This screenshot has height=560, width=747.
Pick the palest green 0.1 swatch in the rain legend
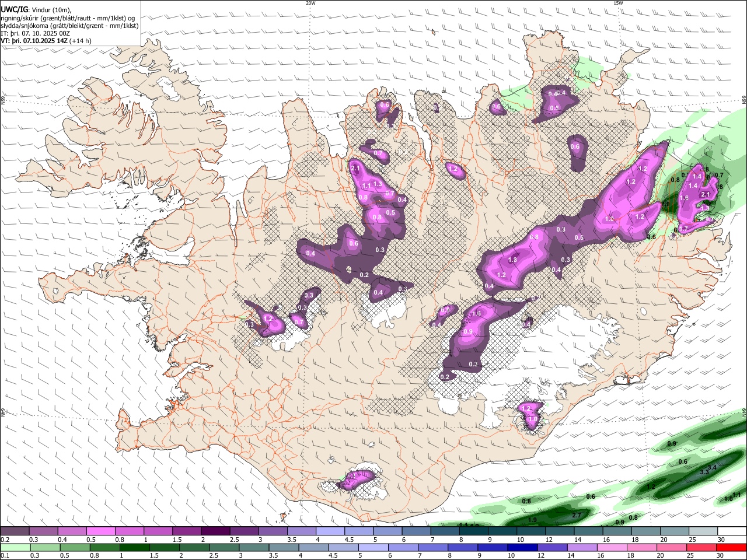15,548
